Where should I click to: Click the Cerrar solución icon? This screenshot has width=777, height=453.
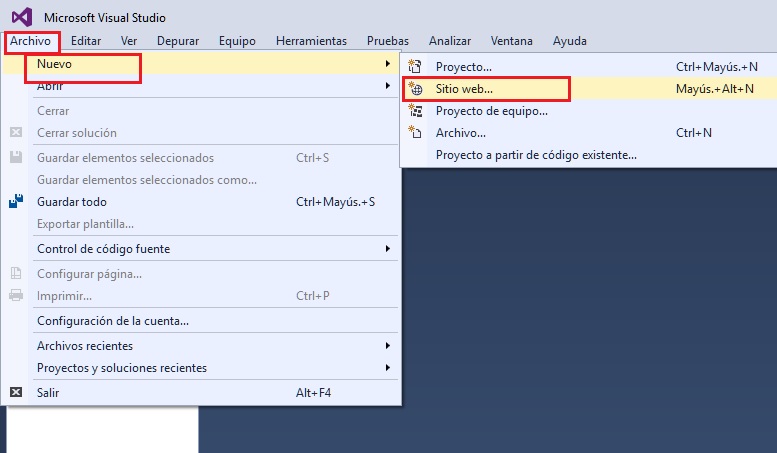pos(16,132)
